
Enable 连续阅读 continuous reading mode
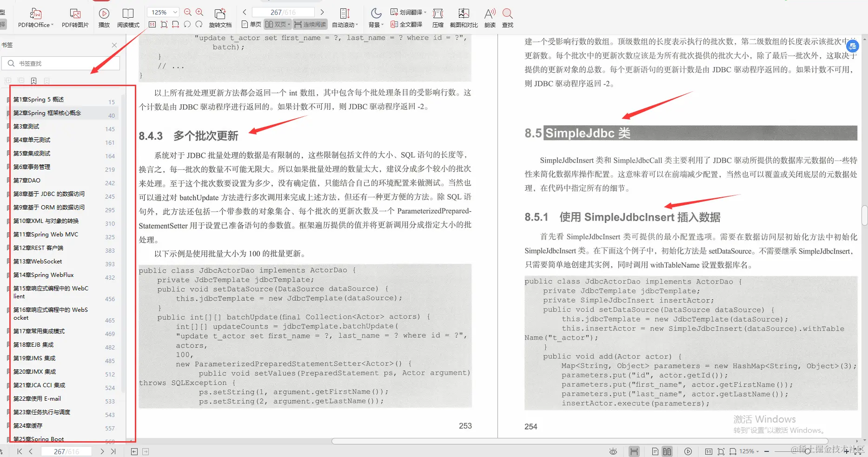pos(310,24)
